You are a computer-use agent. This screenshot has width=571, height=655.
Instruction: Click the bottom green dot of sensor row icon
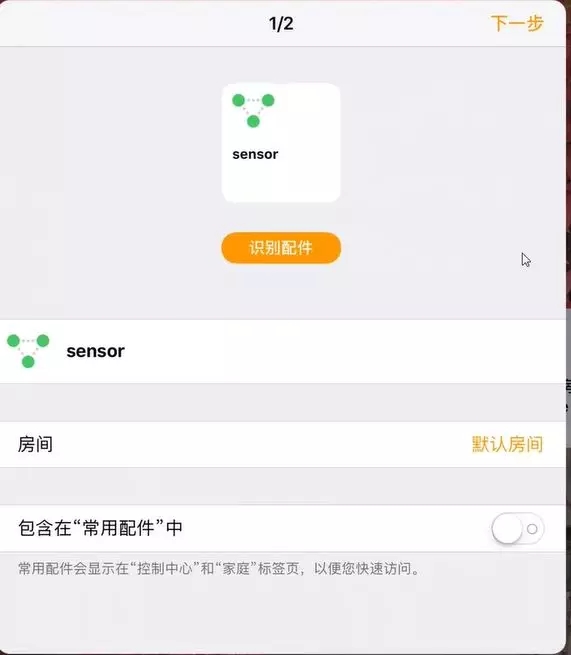click(x=28, y=362)
